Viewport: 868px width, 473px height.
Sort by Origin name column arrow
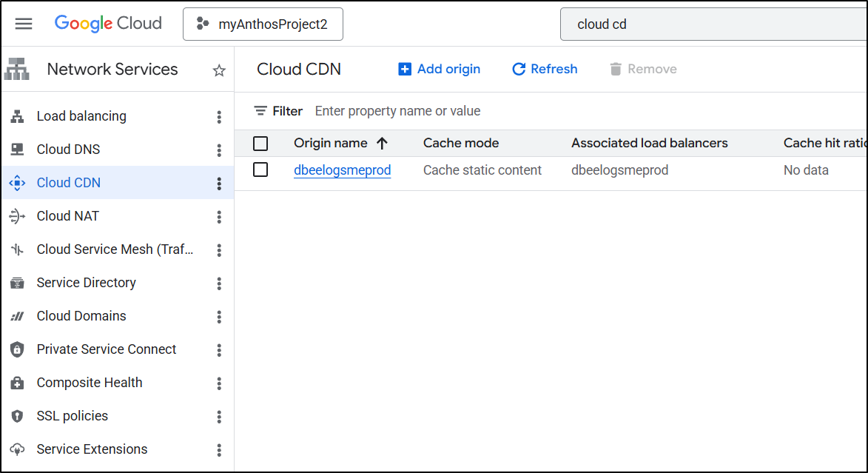point(382,144)
